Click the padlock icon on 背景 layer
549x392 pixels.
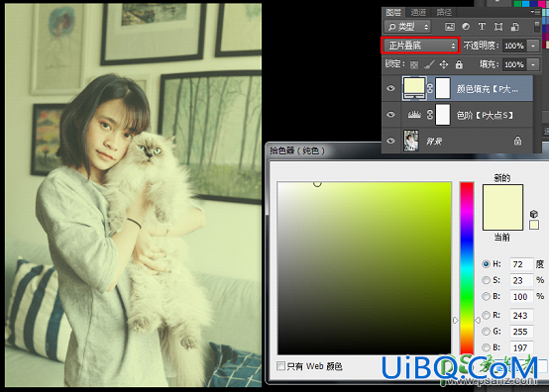pyautogui.click(x=517, y=141)
